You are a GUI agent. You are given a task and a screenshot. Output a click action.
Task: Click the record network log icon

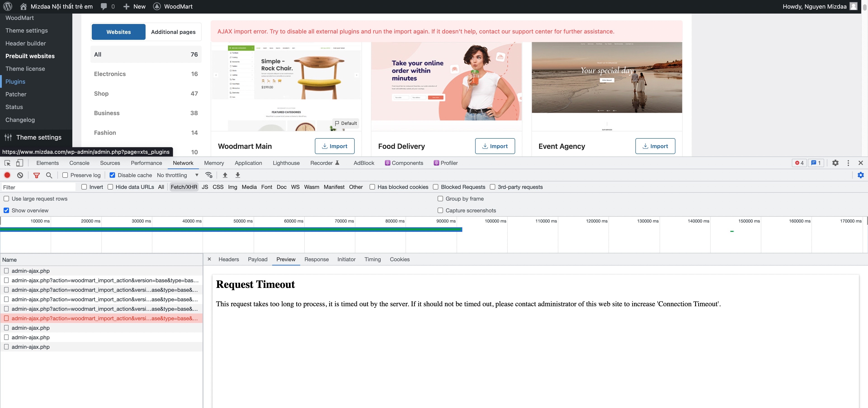(7, 175)
